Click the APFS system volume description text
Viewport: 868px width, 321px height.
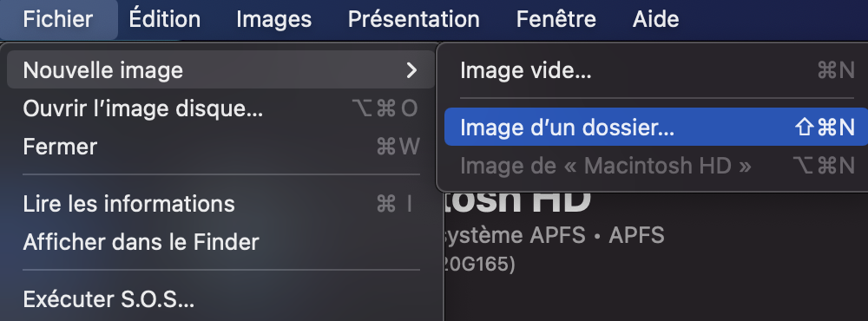[554, 235]
